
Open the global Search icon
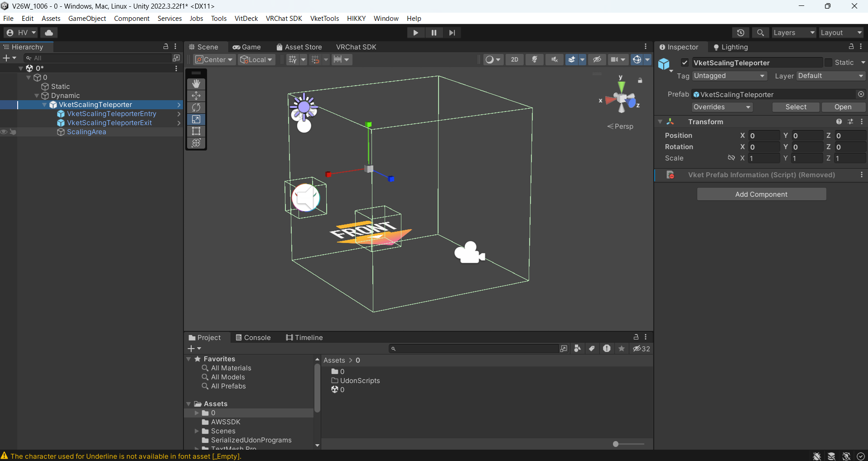761,33
